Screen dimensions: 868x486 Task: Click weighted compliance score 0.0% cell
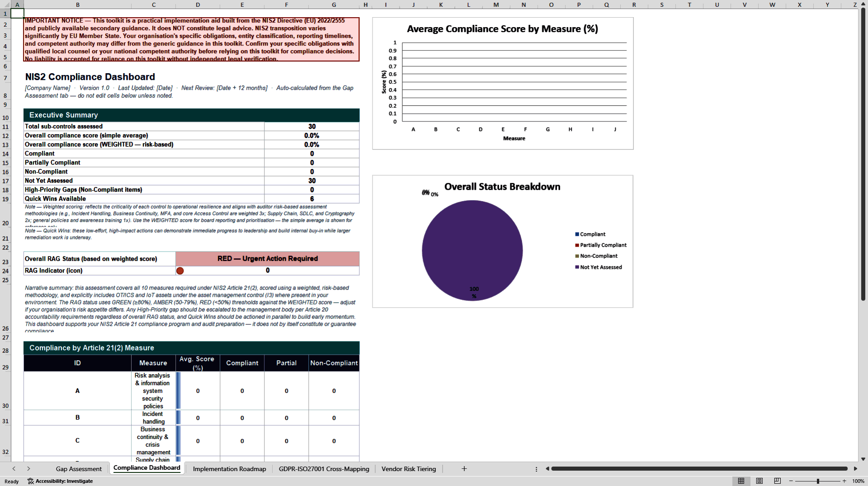pyautogui.click(x=312, y=145)
